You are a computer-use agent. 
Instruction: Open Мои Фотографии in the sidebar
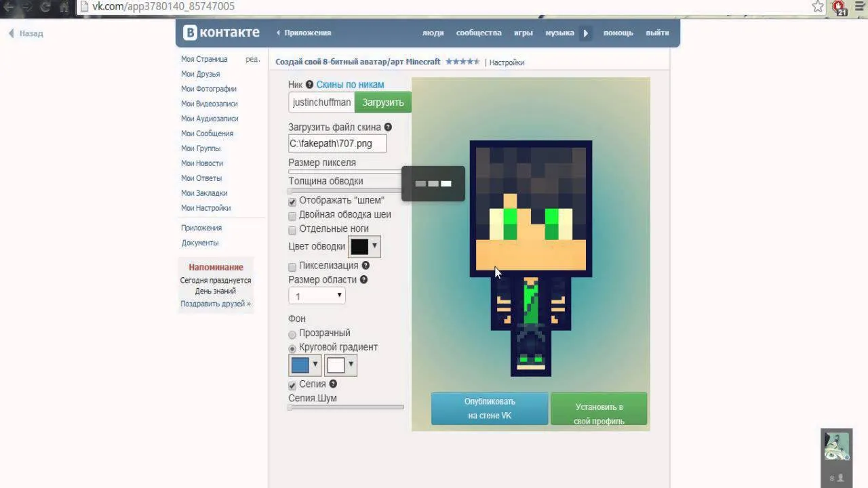coord(209,89)
